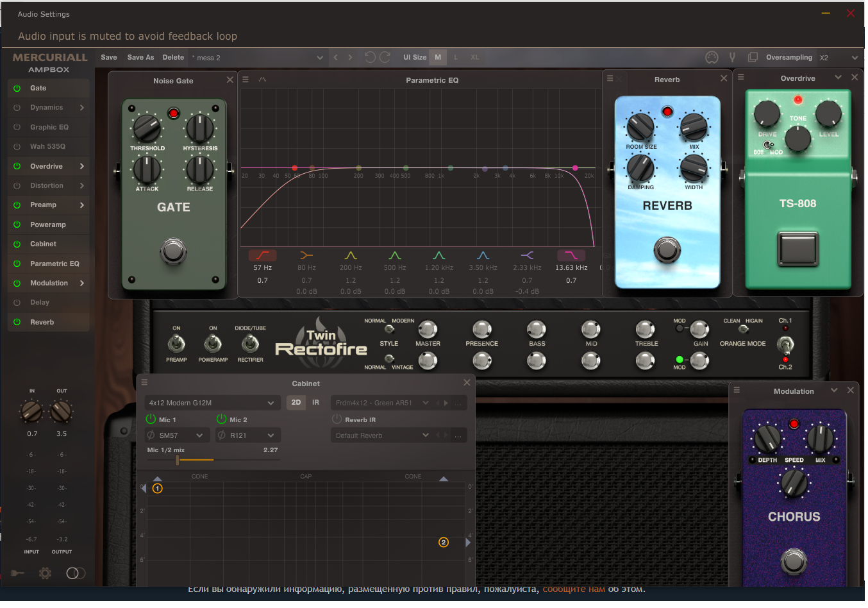
Task: Click the Delete preset button
Action: [x=173, y=58]
